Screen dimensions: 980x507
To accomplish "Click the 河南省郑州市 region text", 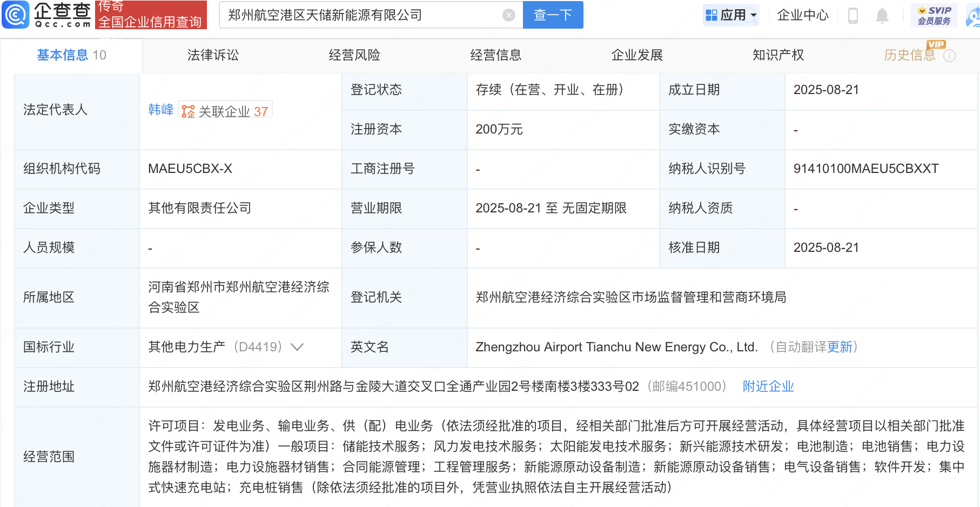I will pyautogui.click(x=239, y=297).
